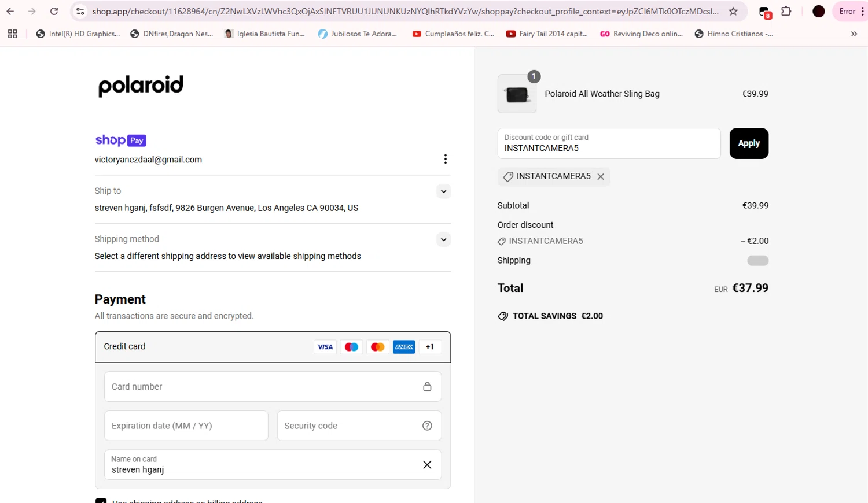
Task: Click the Discount code or gift card field
Action: click(x=609, y=143)
